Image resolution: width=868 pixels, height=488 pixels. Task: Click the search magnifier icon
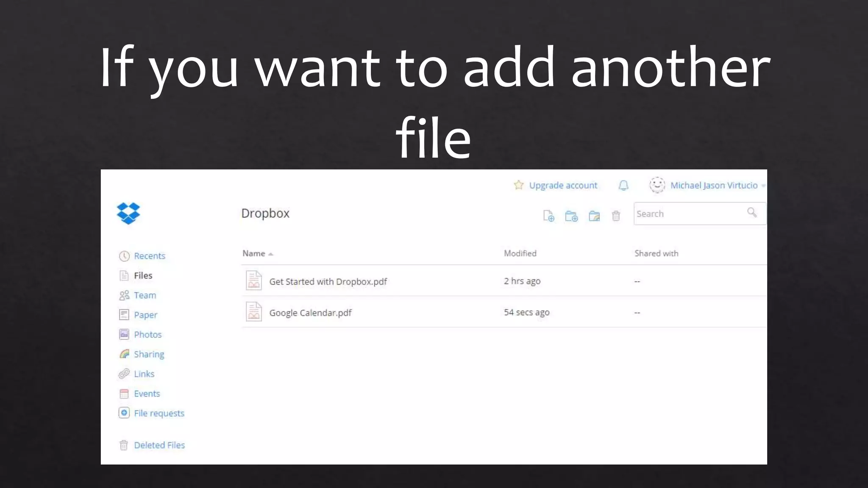752,212
